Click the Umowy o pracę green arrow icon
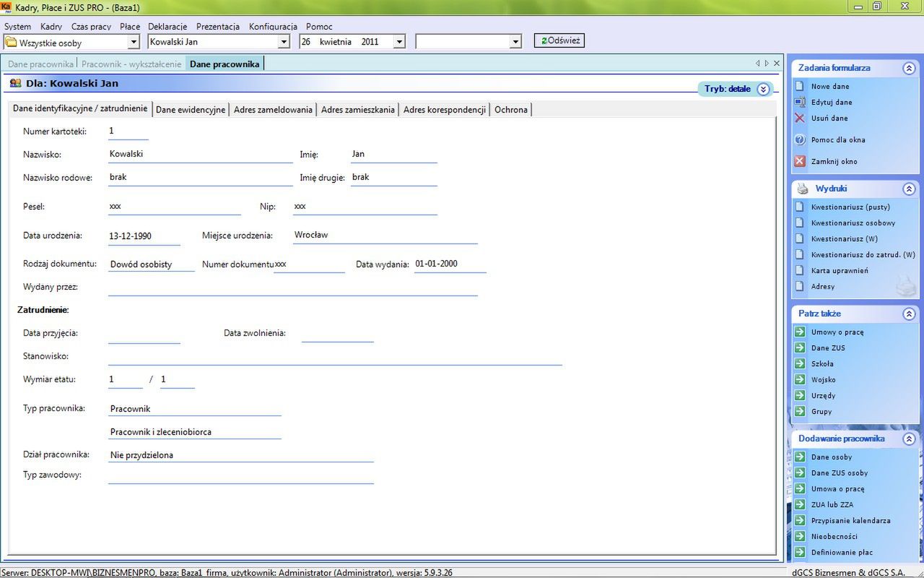The image size is (924, 578). (x=800, y=332)
